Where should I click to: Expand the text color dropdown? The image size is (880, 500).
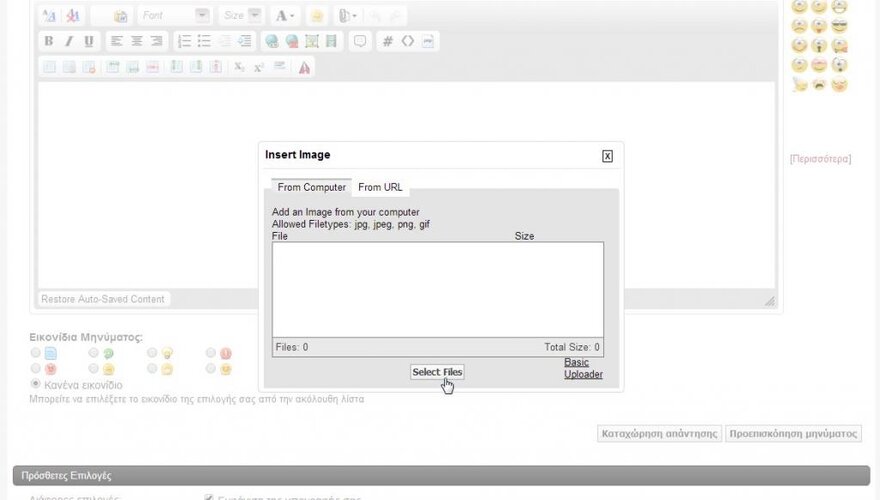pyautogui.click(x=285, y=16)
